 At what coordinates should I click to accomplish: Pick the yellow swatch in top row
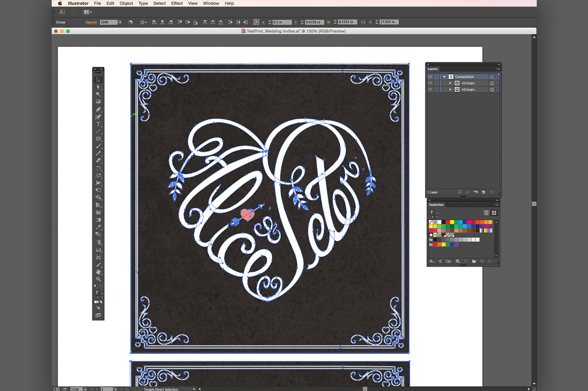pyautogui.click(x=452, y=222)
